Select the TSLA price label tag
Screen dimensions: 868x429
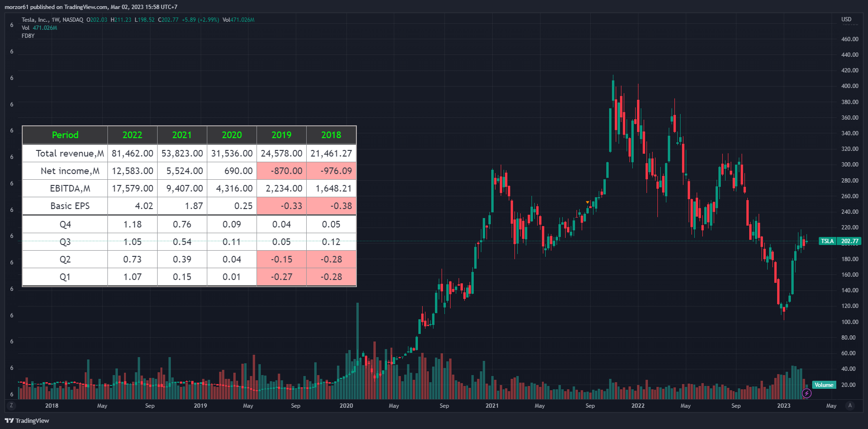827,241
